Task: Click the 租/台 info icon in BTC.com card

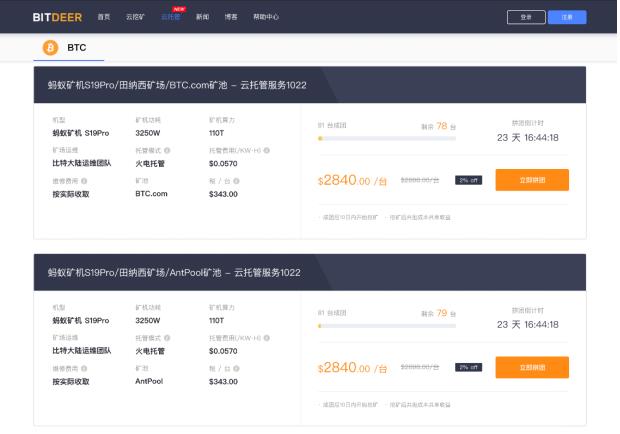Action: point(236,181)
